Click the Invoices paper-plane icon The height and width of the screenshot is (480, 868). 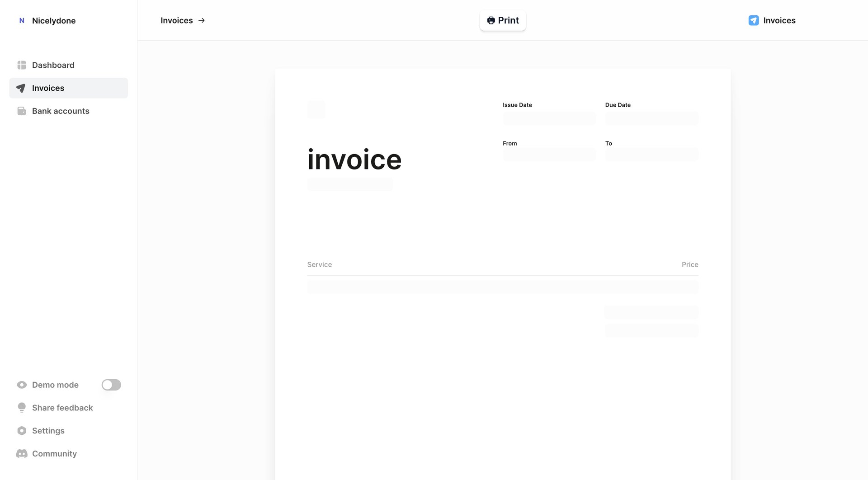click(x=21, y=88)
